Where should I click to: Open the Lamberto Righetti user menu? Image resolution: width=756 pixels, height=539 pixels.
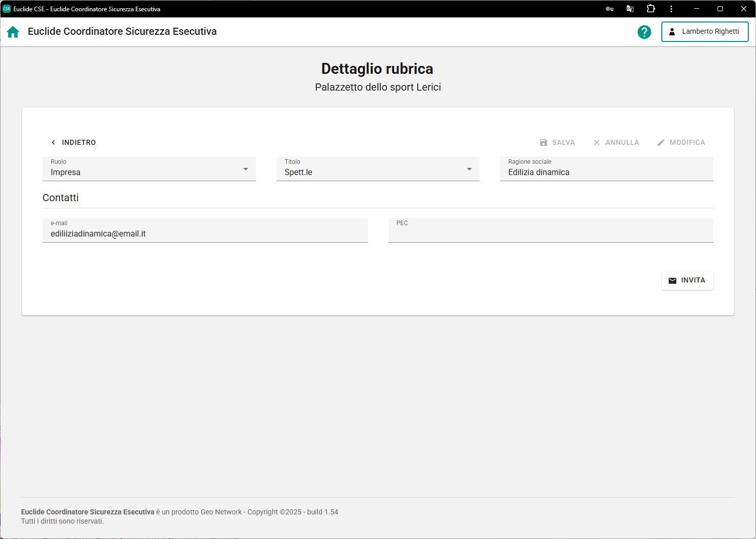click(x=704, y=32)
